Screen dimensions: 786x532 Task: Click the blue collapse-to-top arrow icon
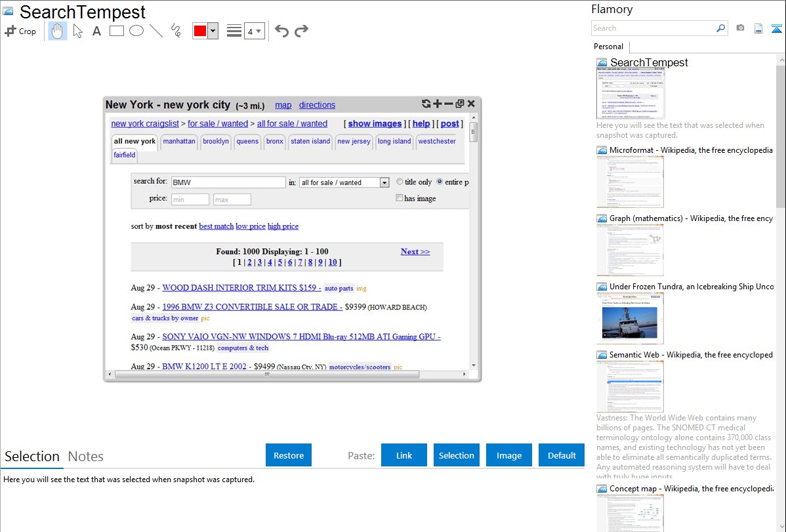pyautogui.click(x=776, y=28)
